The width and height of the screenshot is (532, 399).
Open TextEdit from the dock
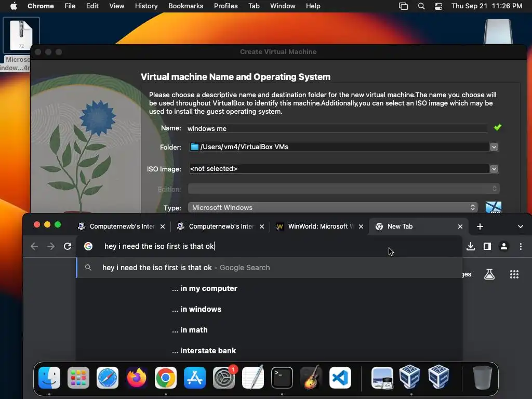(x=253, y=378)
